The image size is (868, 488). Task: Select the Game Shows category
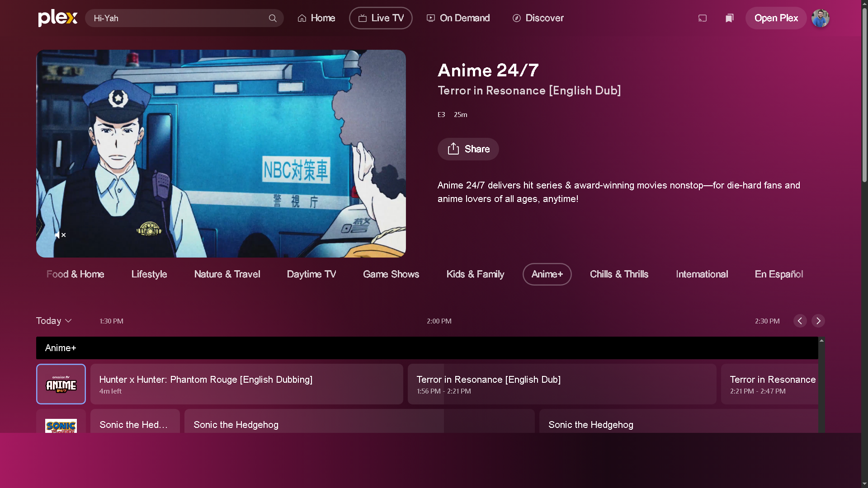[x=391, y=274]
